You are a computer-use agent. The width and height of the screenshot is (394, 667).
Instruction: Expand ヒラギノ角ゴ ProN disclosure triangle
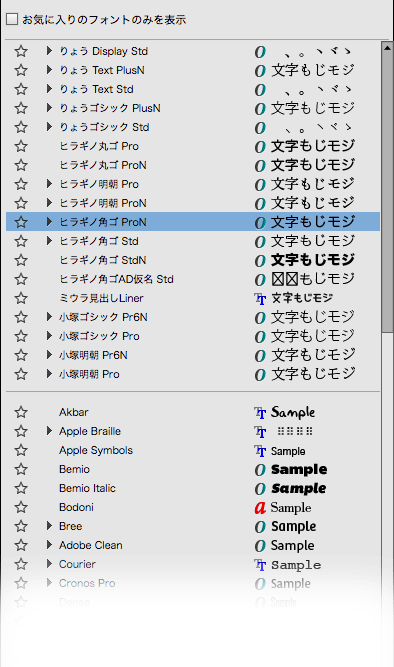(x=49, y=222)
